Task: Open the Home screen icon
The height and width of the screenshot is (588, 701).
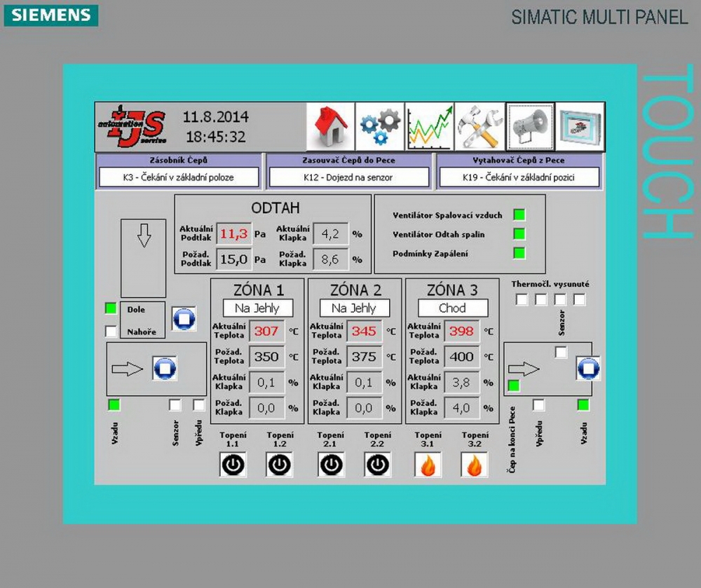Action: coord(330,127)
